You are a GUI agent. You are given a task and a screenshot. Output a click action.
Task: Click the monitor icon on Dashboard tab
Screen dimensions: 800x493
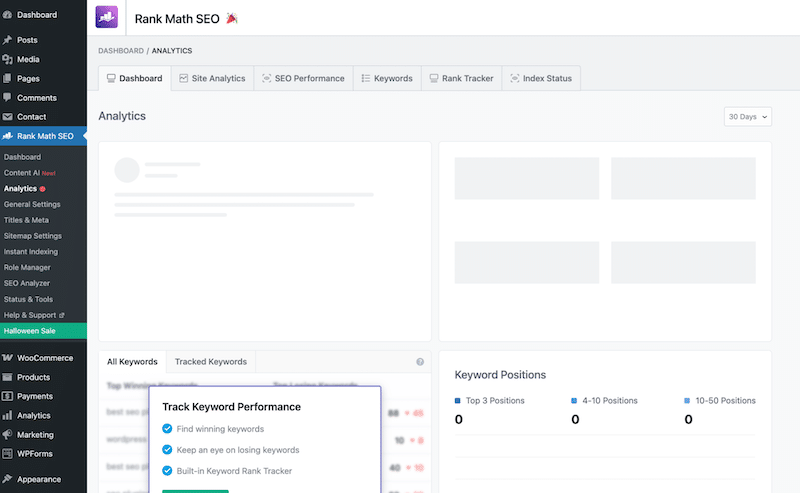click(x=111, y=78)
